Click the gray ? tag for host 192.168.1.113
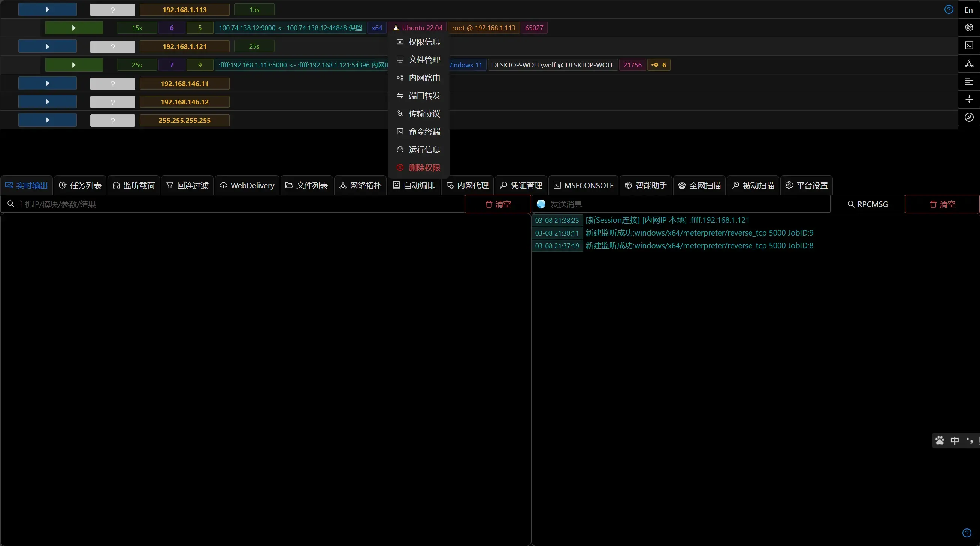 [x=113, y=10]
